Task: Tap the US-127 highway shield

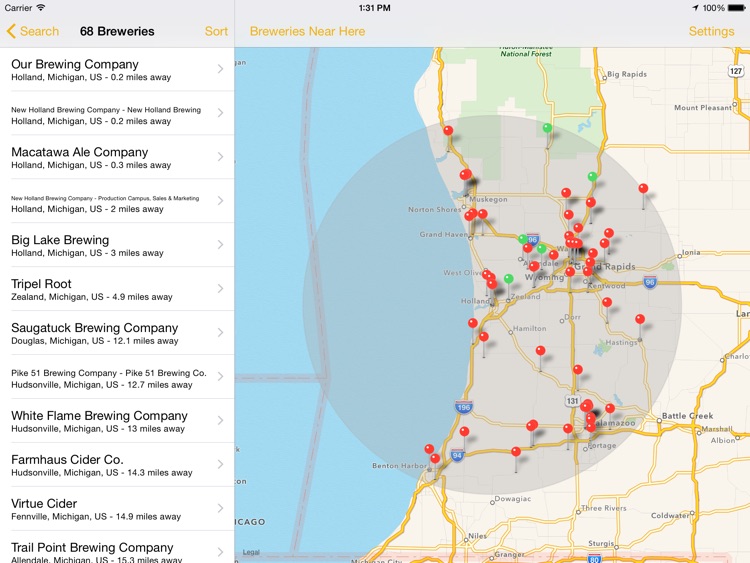Action: click(736, 71)
